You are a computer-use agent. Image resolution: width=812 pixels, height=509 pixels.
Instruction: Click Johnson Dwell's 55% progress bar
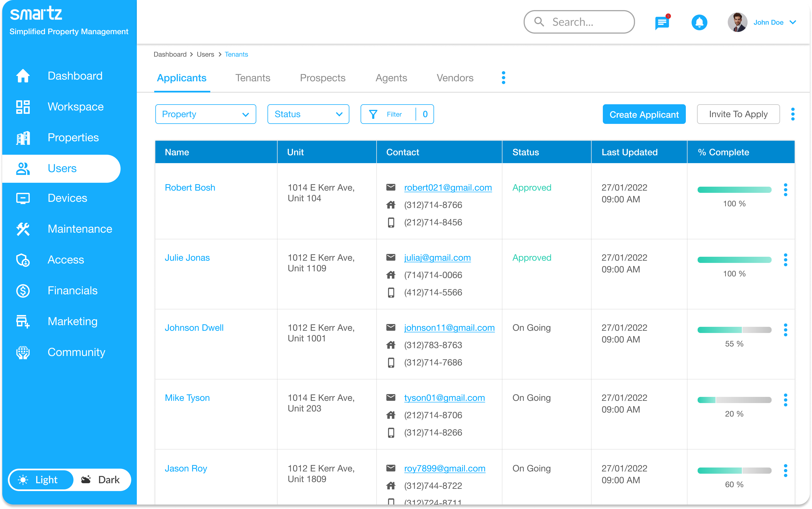point(734,330)
